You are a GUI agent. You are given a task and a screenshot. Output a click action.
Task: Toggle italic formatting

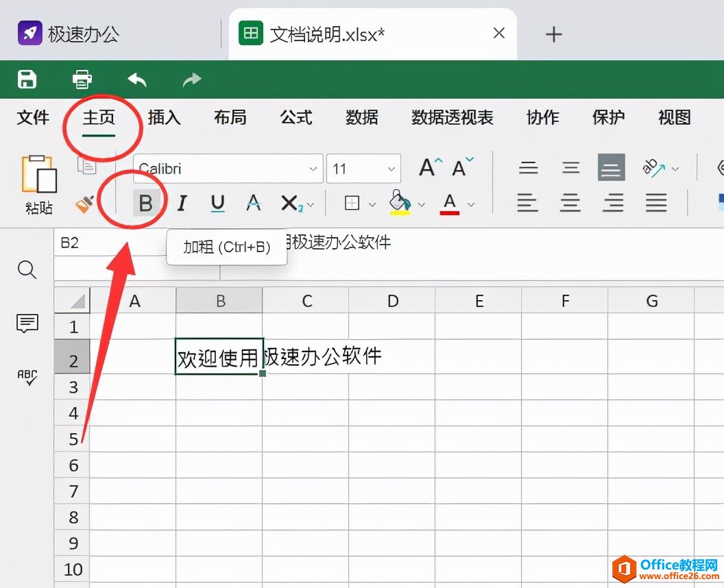182,203
